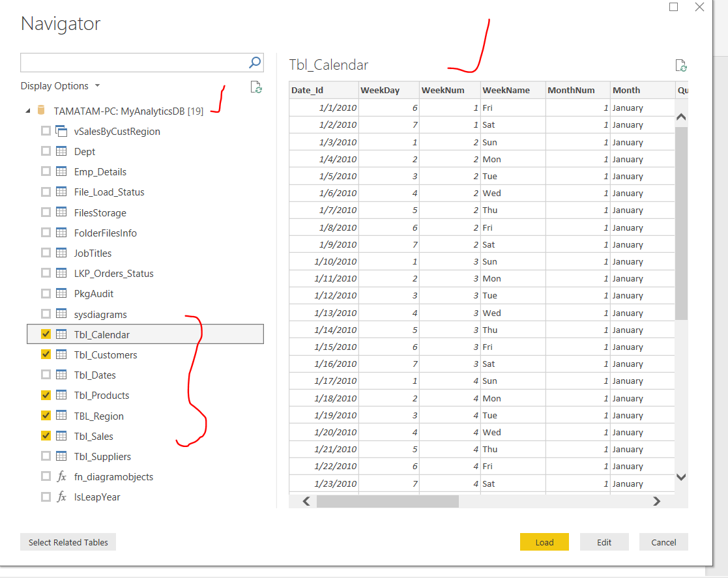Click the view icon beside vSalesByCustRegion

[x=60, y=131]
